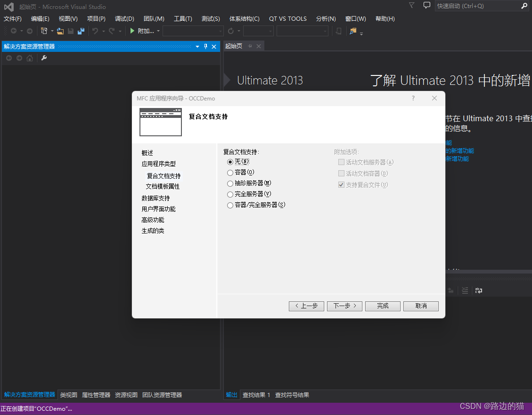Viewport: 532px width, 415px height.
Task: Toggle 活动文档容器(D) checkbox
Action: click(x=341, y=173)
